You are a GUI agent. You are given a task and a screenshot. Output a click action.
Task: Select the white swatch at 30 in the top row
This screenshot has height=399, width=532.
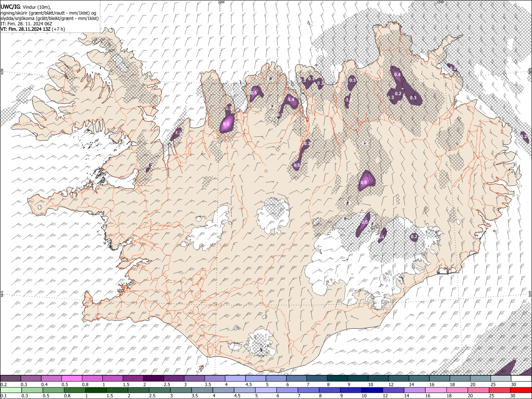521,379
